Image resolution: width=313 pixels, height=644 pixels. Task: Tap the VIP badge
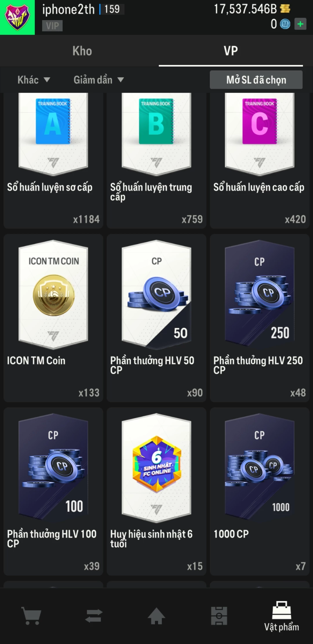point(52,26)
